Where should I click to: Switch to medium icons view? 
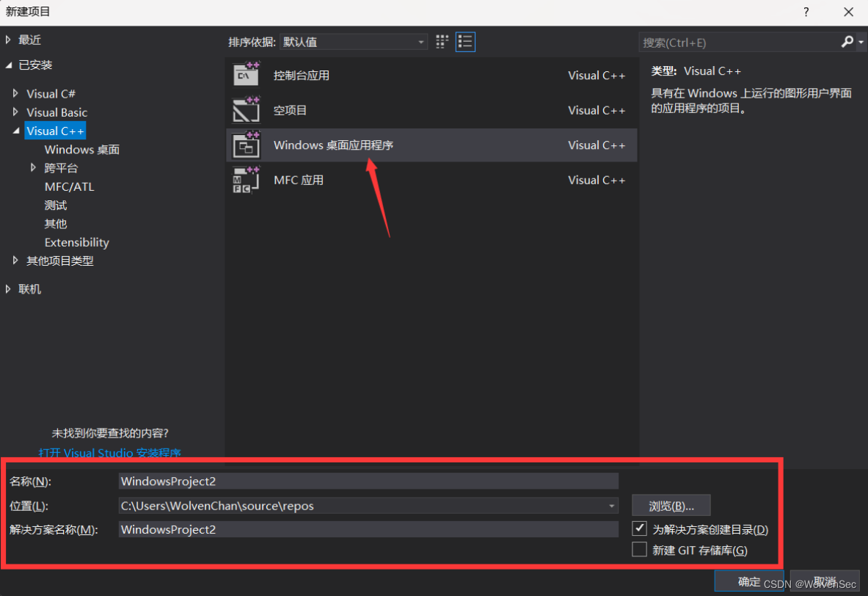pos(442,42)
